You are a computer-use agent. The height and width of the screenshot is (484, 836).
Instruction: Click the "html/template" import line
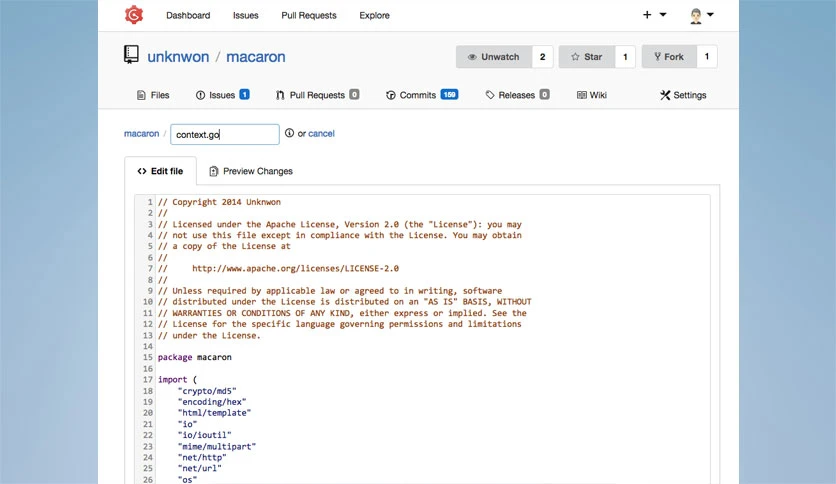214,413
